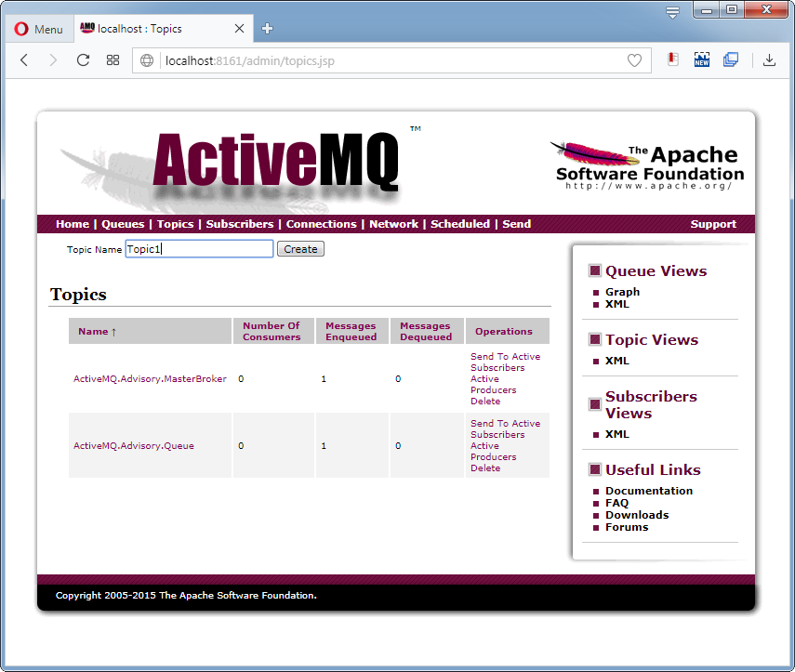This screenshot has width=795, height=672.
Task: Open the tab menu stacked lines icon
Action: 672,12
